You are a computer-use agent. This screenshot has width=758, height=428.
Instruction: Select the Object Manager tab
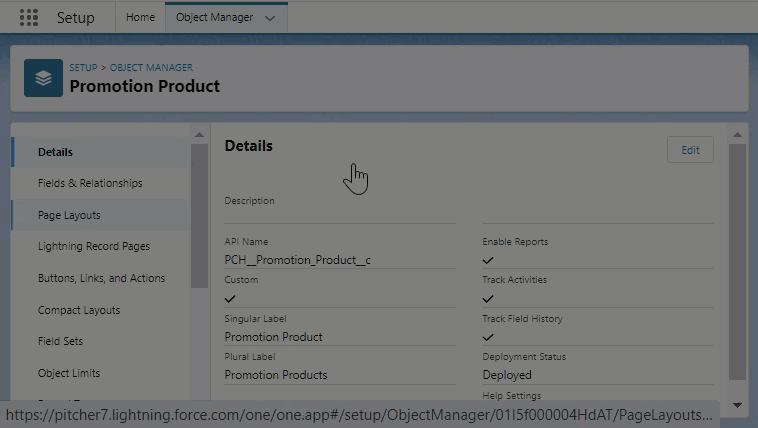(x=214, y=18)
